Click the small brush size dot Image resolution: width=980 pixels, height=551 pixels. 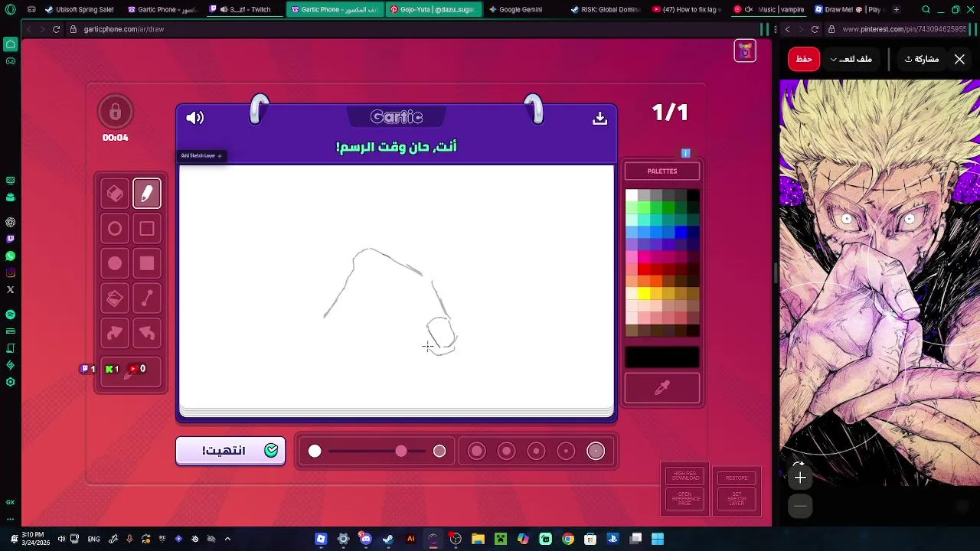[x=315, y=452]
